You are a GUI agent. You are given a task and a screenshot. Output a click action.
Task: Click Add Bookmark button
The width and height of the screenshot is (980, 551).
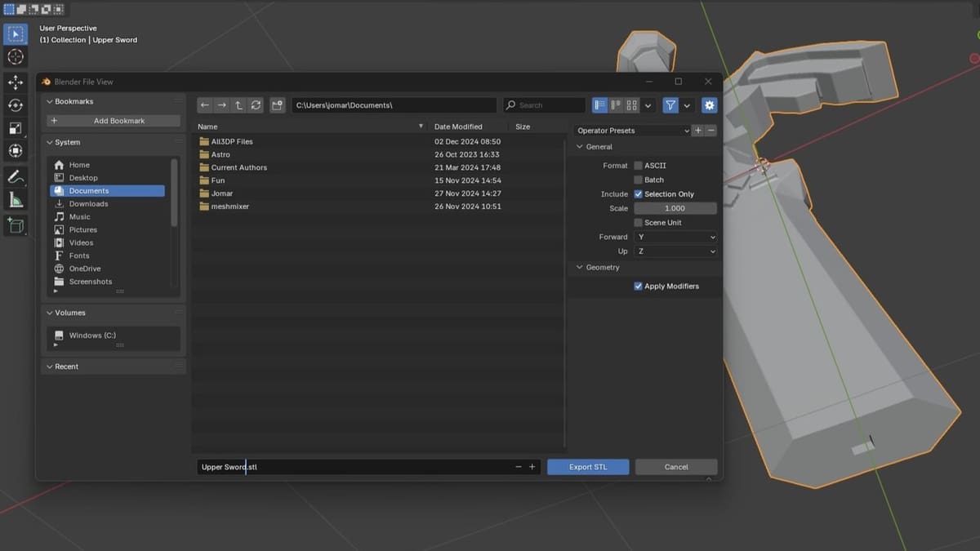pos(114,121)
